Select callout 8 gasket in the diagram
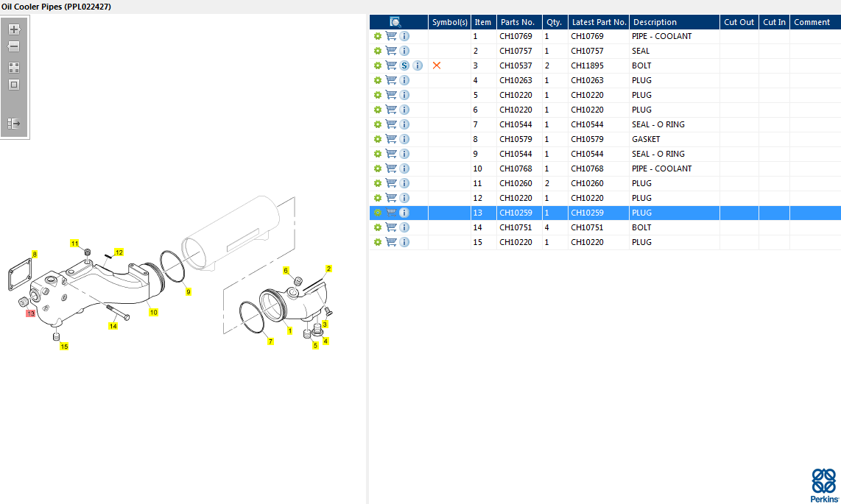This screenshot has height=504, width=841. coord(35,255)
